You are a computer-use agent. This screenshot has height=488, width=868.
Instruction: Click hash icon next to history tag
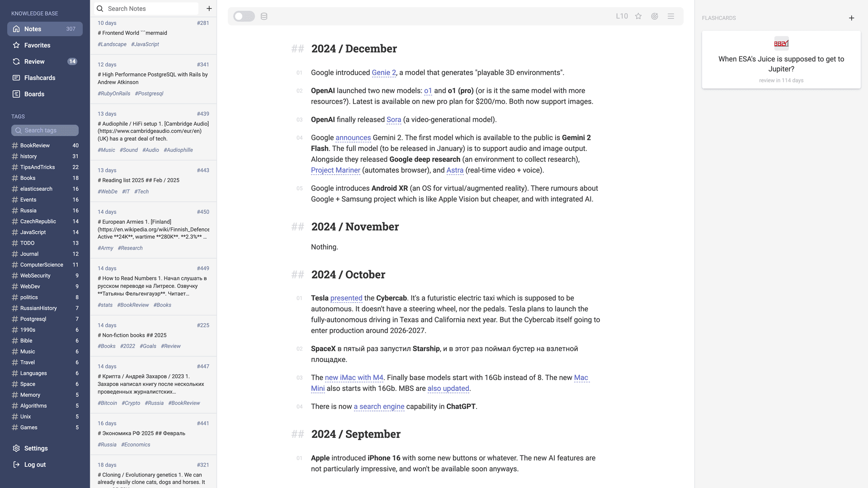click(15, 156)
